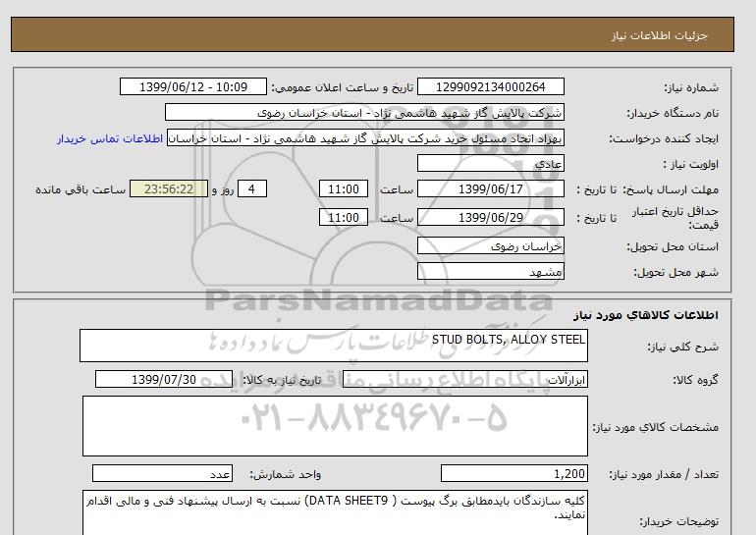The width and height of the screenshot is (756, 535).
Task: Click the اولویت نیاز label
Action: [x=691, y=164]
